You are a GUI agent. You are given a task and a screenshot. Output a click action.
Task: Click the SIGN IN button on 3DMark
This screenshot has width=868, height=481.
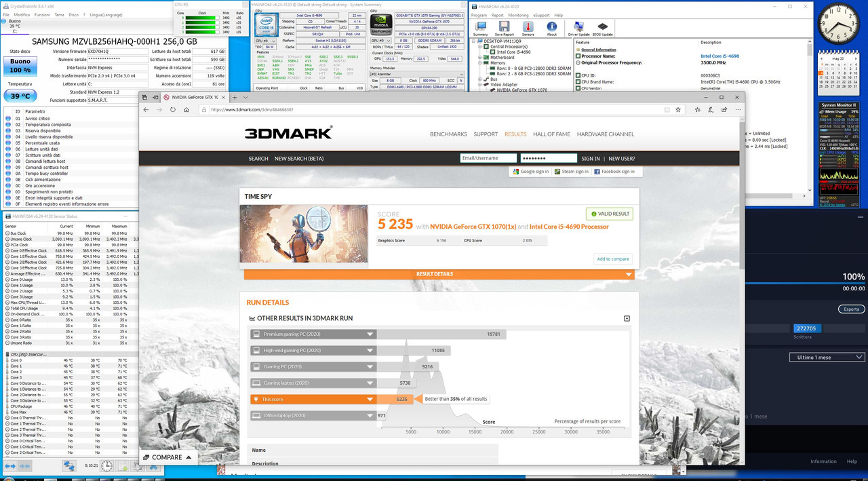[591, 158]
